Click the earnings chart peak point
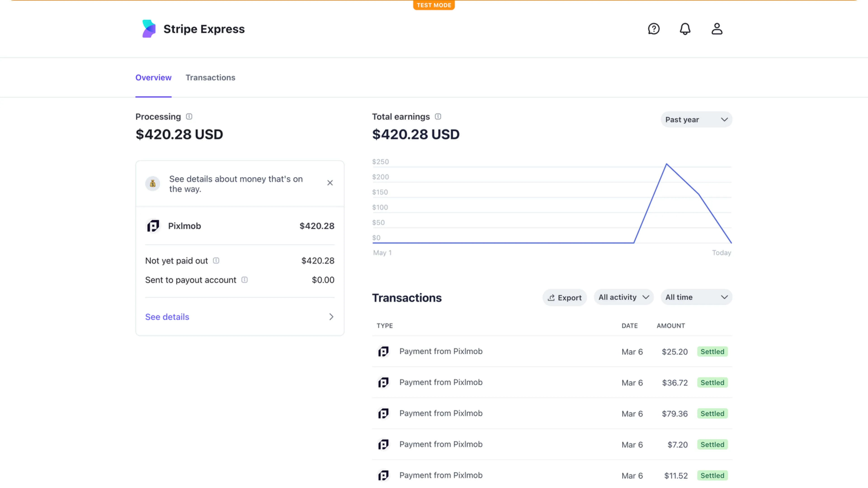 point(666,164)
